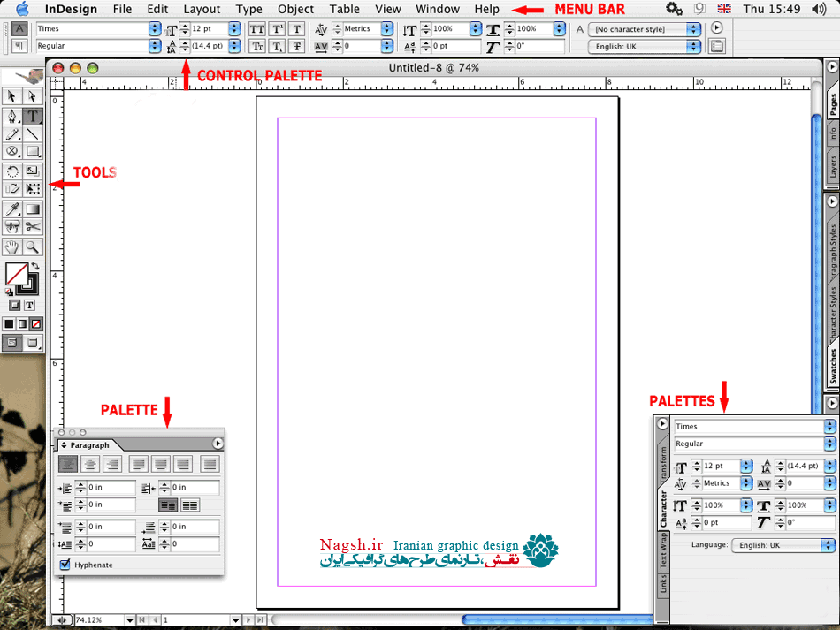Open the Regular font style dropdown in Control palette
Viewport: 840px width, 630px height.
coord(154,46)
